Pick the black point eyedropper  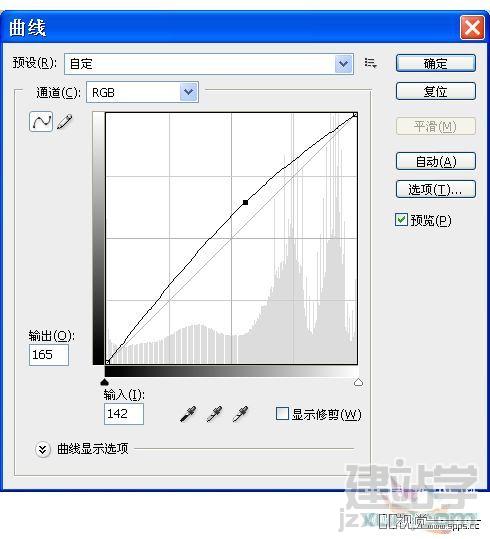click(x=188, y=414)
